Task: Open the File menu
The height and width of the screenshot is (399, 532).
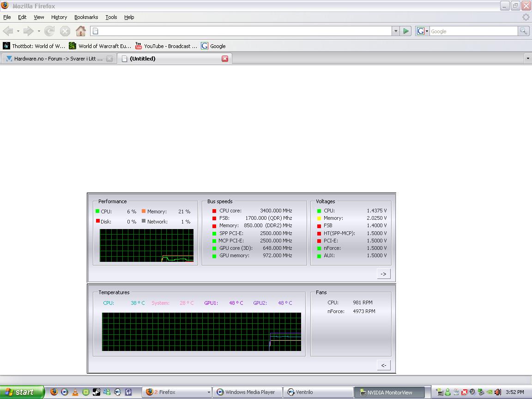Action: (7, 17)
